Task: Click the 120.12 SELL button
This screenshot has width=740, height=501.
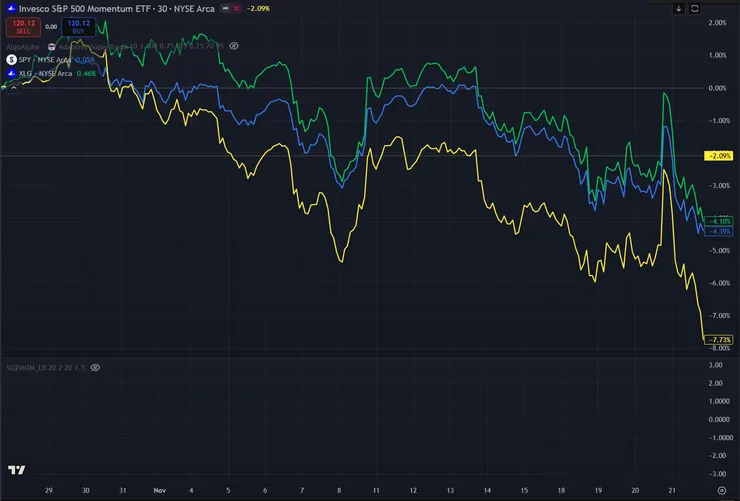Action: click(x=23, y=27)
